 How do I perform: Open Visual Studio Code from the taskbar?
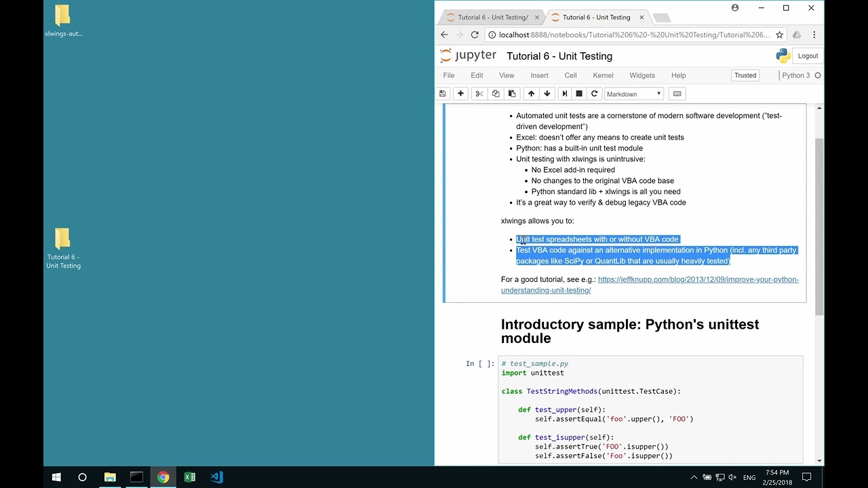[x=216, y=477]
